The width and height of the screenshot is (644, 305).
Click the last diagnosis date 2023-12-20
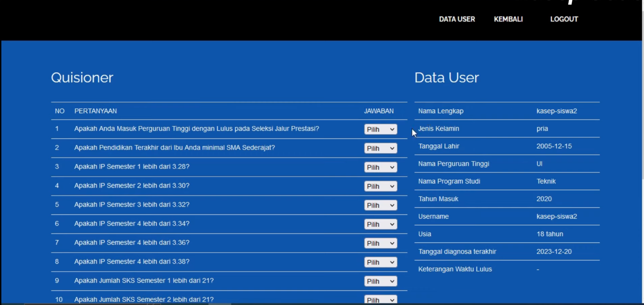(554, 252)
